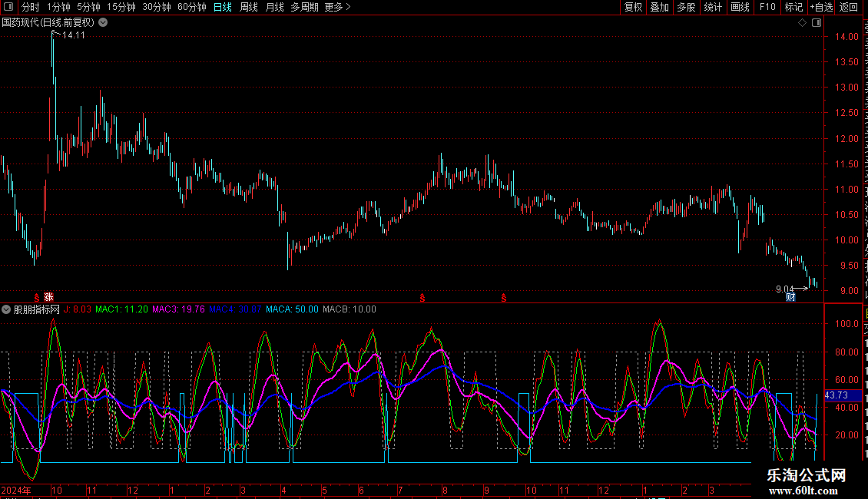Open the dropdown beside 股朋指标网 indicator
This screenshot has width=868, height=499.
[6, 310]
